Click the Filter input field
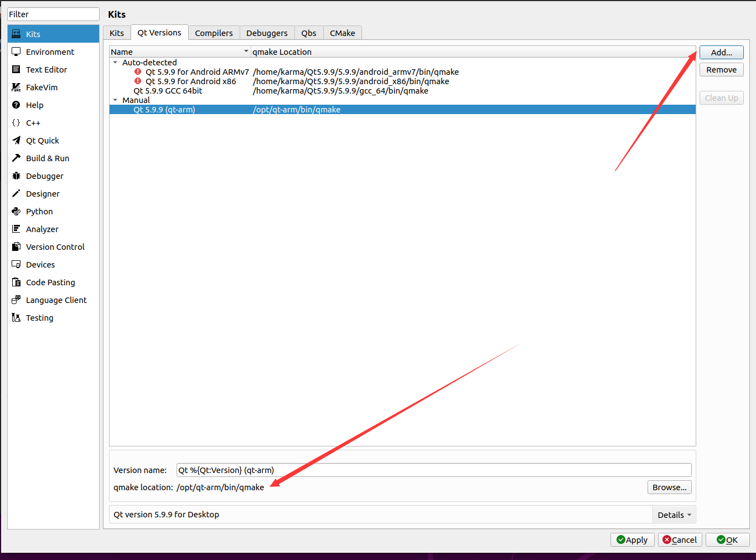 click(x=53, y=14)
